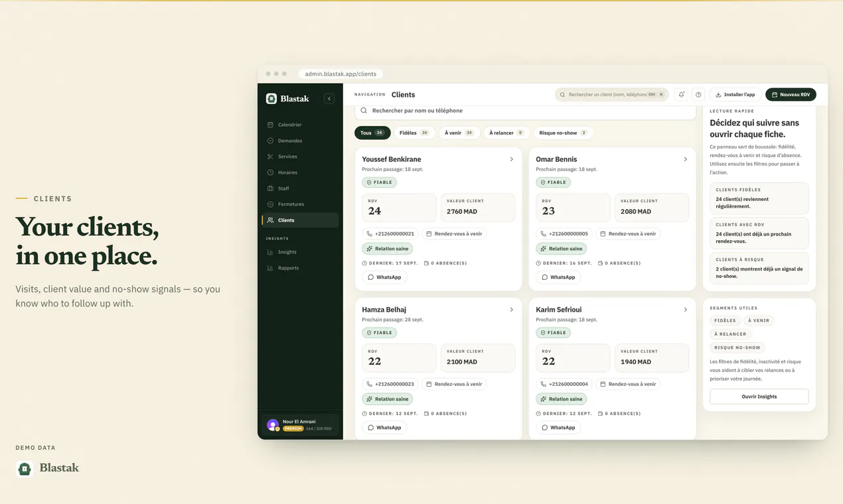Open the Clients fidèles summary card

(759, 198)
